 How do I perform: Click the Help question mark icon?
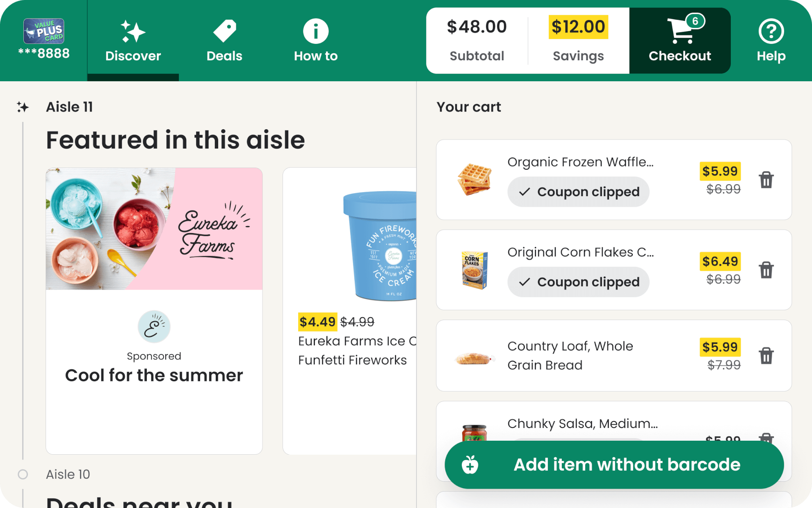click(x=771, y=30)
